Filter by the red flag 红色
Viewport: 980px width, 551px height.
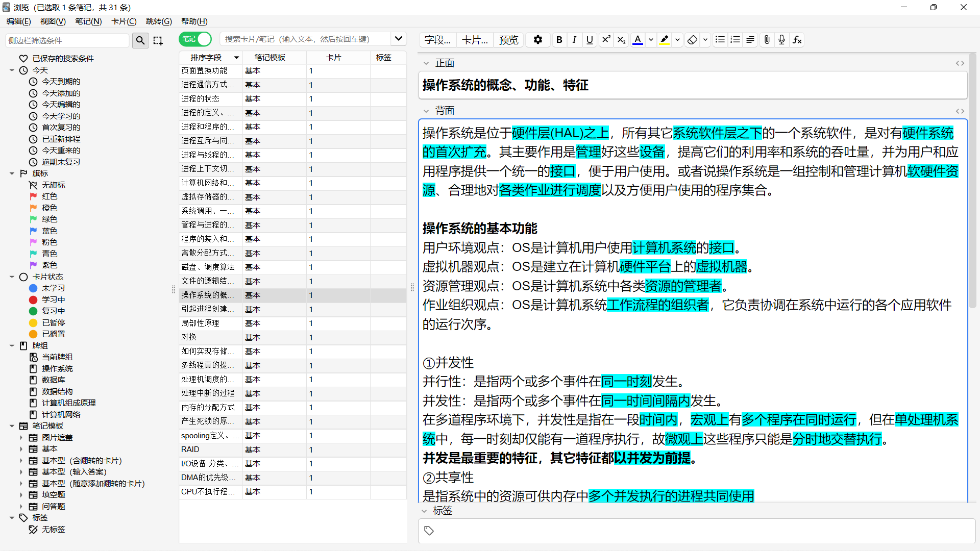[x=50, y=196]
